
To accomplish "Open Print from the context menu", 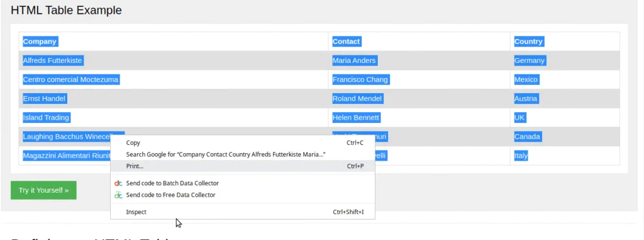I will click(x=243, y=166).
